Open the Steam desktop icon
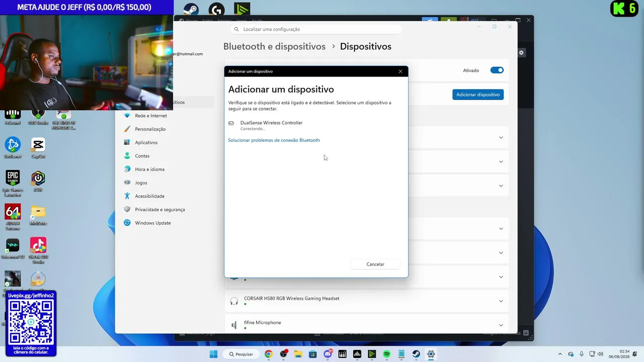This screenshot has width=644, height=362. tap(190, 10)
